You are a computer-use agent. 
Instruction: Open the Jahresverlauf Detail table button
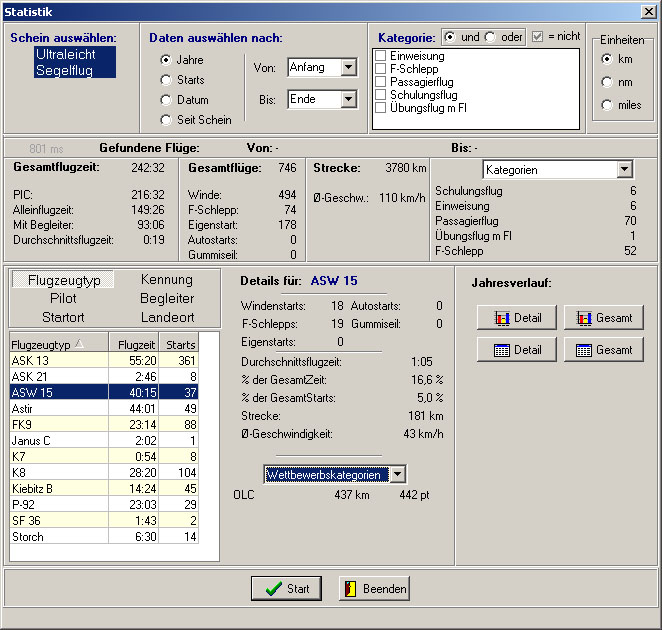[517, 350]
